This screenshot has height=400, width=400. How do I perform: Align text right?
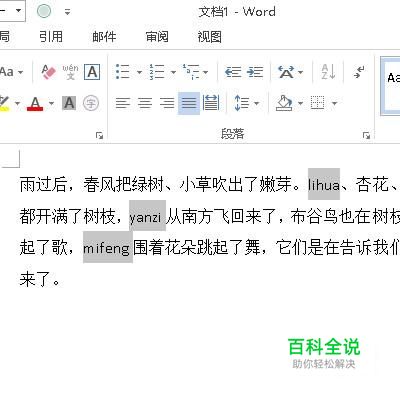click(167, 103)
